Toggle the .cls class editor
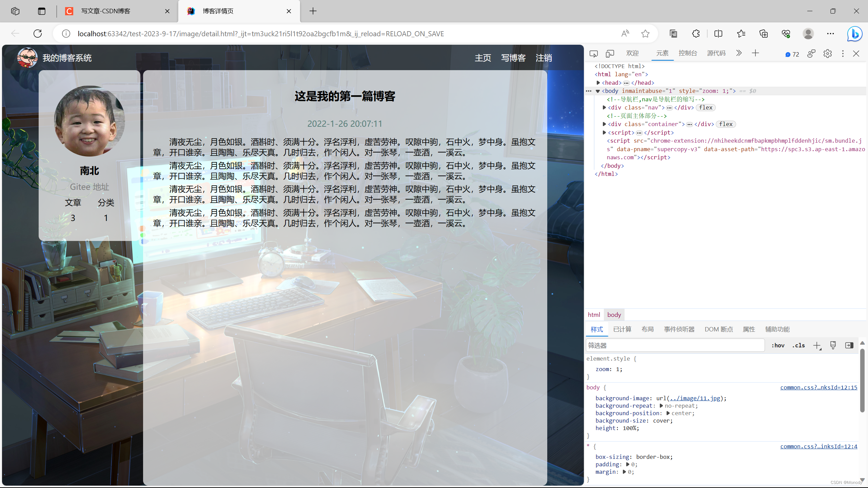The width and height of the screenshot is (868, 488). pos(798,345)
